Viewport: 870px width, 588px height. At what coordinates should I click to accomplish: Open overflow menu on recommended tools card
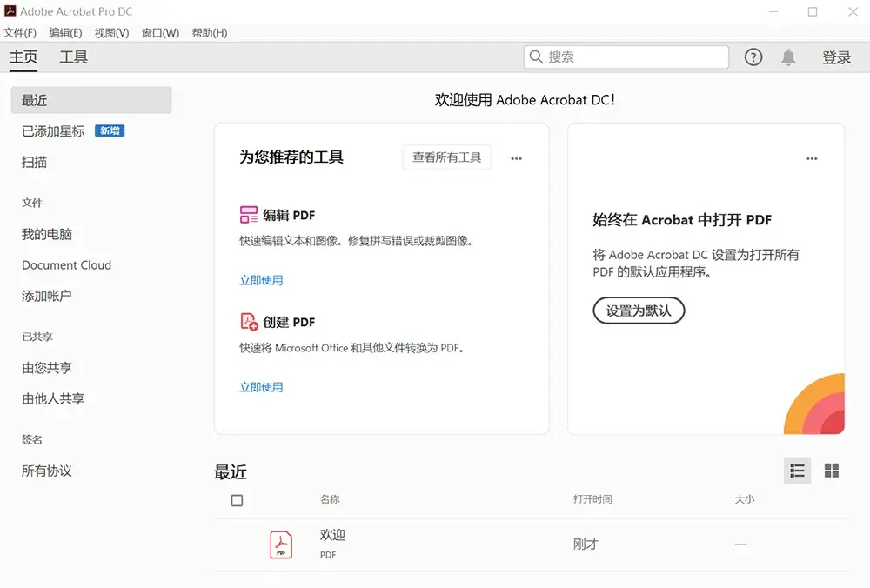(516, 158)
